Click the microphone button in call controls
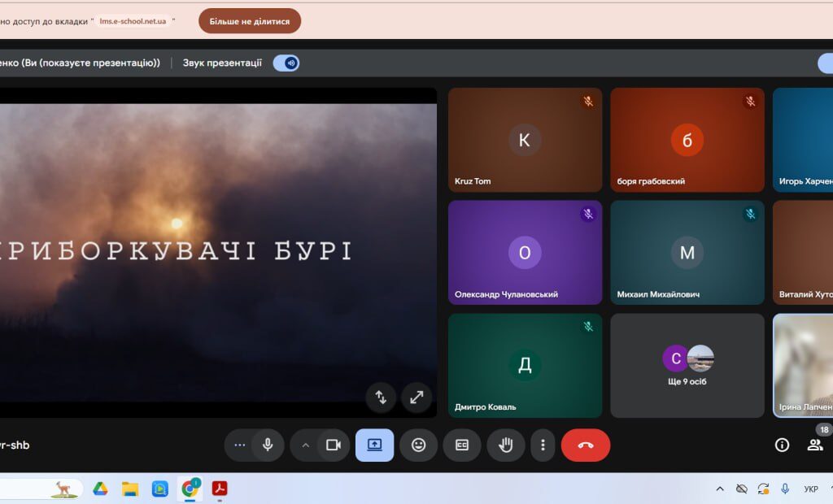The image size is (833, 504). coord(267,445)
